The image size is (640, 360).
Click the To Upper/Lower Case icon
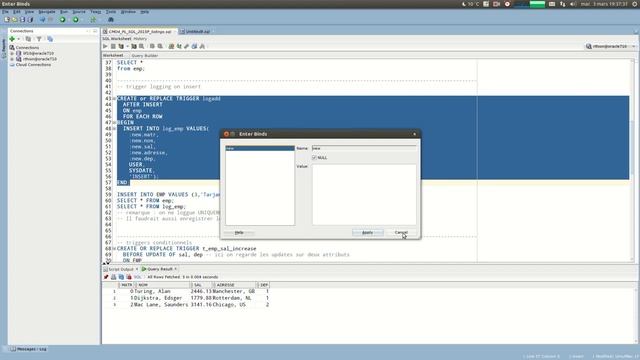[179, 47]
